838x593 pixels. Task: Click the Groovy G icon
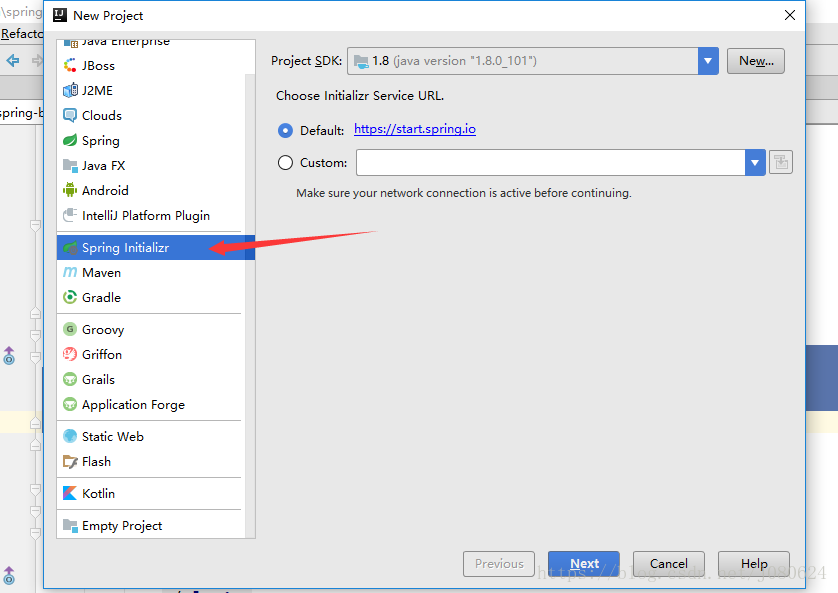click(70, 330)
